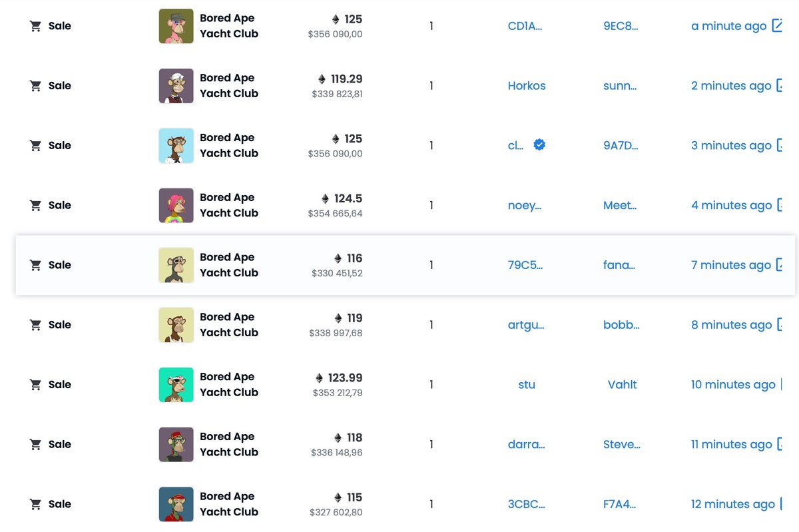Open the CD1A... seller address
The width and height of the screenshot is (799, 532).
pos(525,26)
